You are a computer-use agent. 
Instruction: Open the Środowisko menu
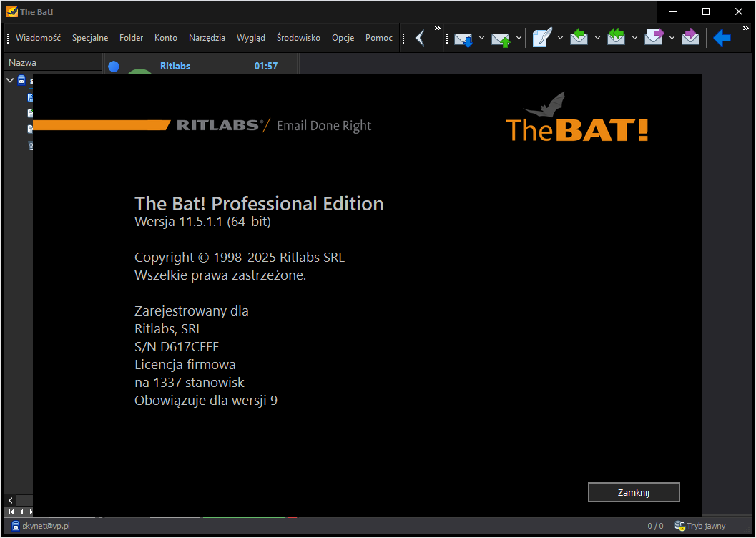point(298,38)
